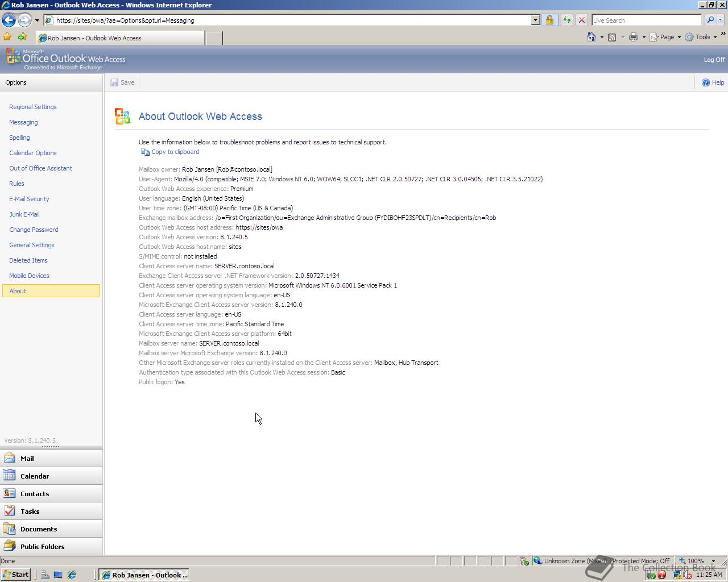Click the Rob Jansen - Outlook taskbar button
This screenshot has height=582, width=728.
coord(144,575)
